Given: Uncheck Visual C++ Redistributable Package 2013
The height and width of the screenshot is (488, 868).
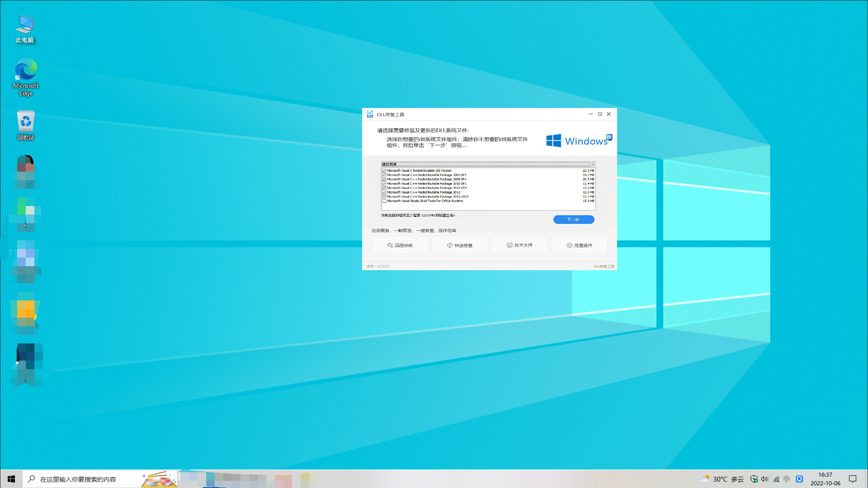Looking at the screenshot, I should pos(384,192).
